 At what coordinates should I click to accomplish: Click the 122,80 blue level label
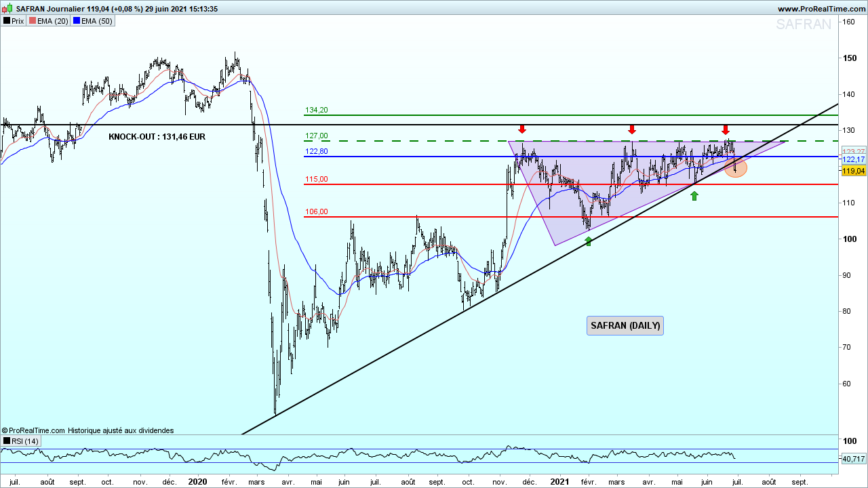(317, 152)
